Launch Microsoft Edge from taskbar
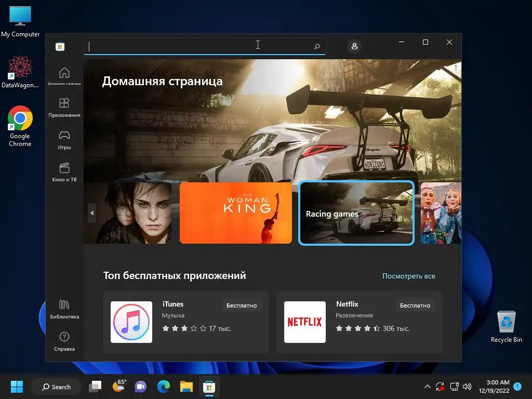Viewport: 532px width, 399px height. pyautogui.click(x=164, y=387)
